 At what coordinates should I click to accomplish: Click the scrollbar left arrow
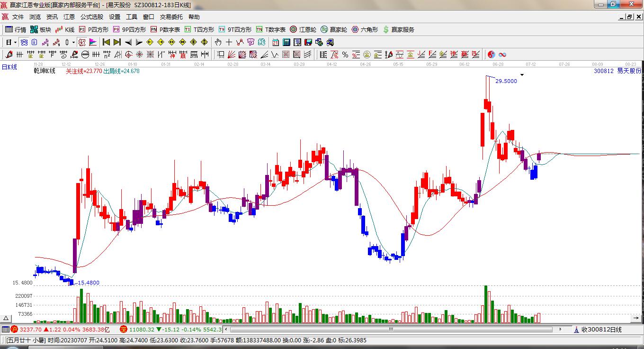[x=226, y=329]
